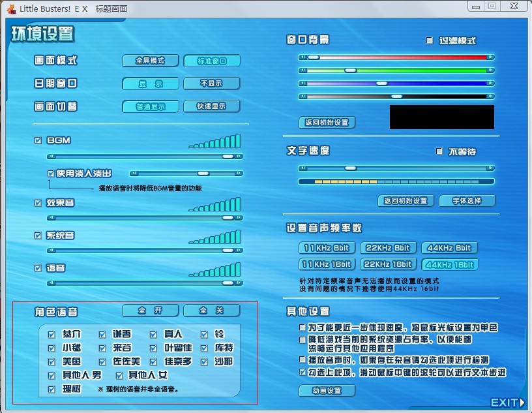
Task: Toggle 恭介 character voice checkbox
Action: pyautogui.click(x=52, y=335)
